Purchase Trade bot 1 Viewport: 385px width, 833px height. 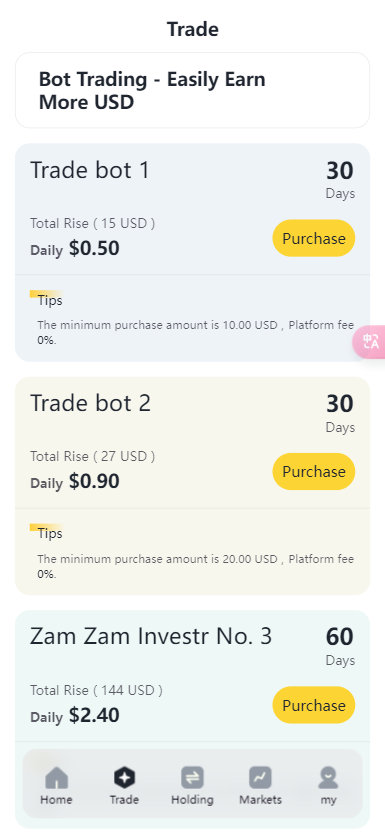pyautogui.click(x=314, y=238)
